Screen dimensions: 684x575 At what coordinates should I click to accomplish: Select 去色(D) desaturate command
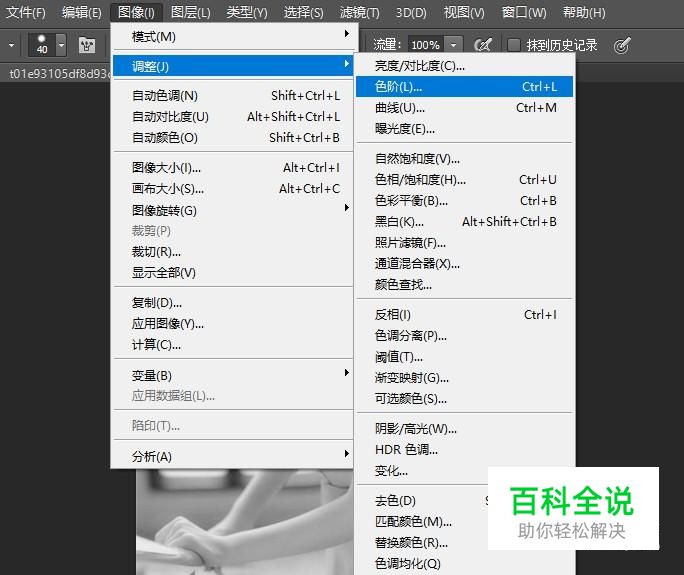click(x=421, y=500)
